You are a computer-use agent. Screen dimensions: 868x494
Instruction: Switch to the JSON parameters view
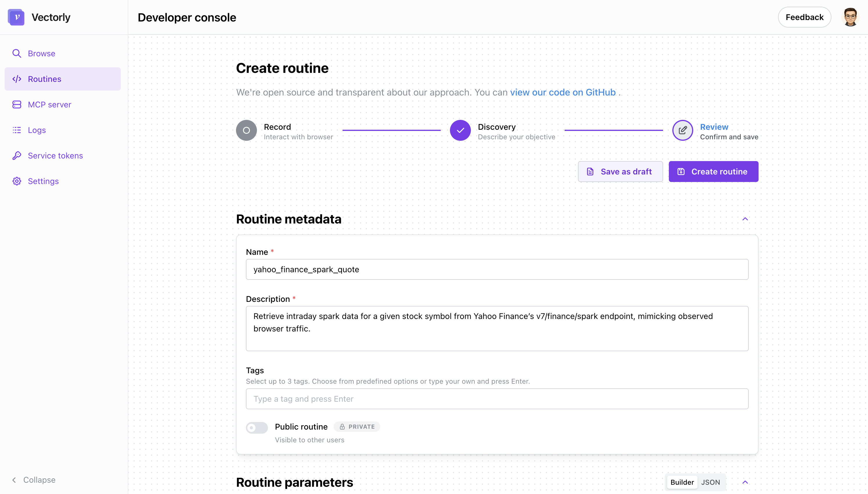(710, 482)
